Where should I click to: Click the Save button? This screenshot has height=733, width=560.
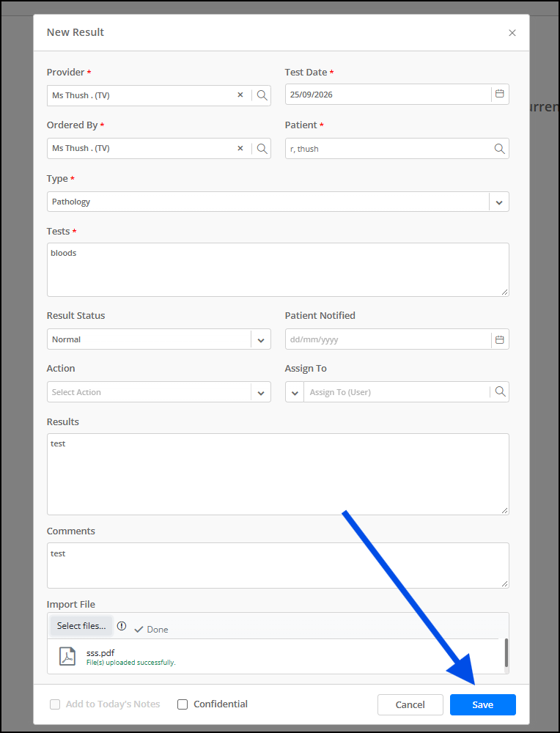click(x=483, y=704)
